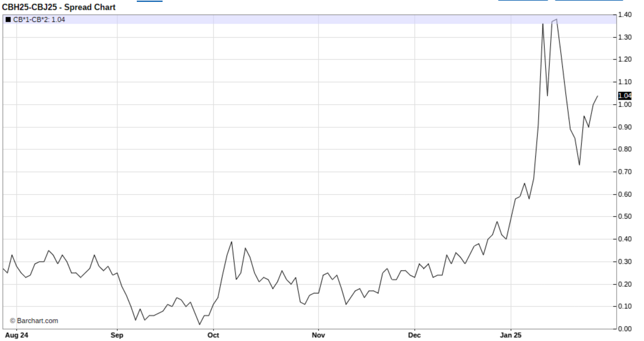Click the lowest trough before Oct
644x341 pixels.
199,324
